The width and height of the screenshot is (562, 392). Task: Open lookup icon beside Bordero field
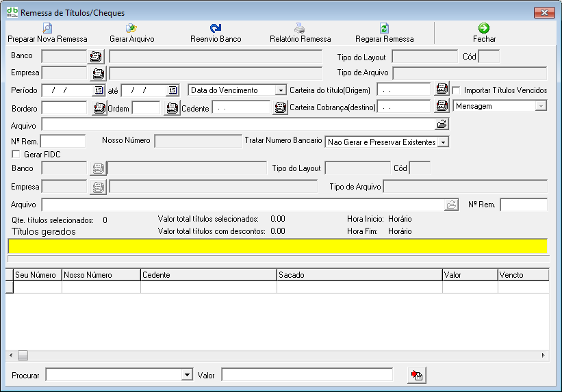click(99, 108)
